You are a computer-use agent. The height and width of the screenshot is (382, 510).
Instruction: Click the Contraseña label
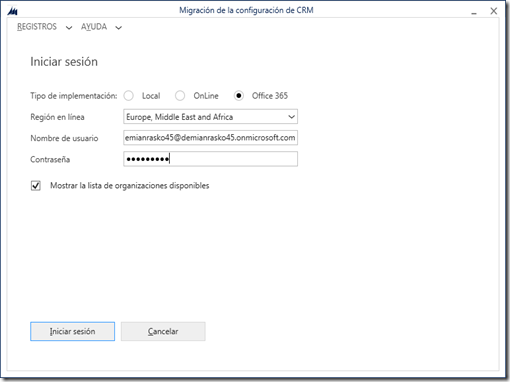(50, 159)
